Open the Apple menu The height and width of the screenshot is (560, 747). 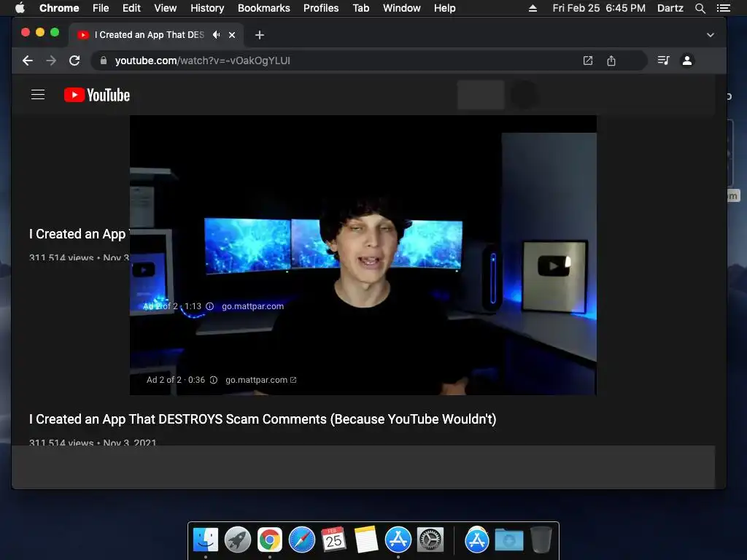point(20,8)
